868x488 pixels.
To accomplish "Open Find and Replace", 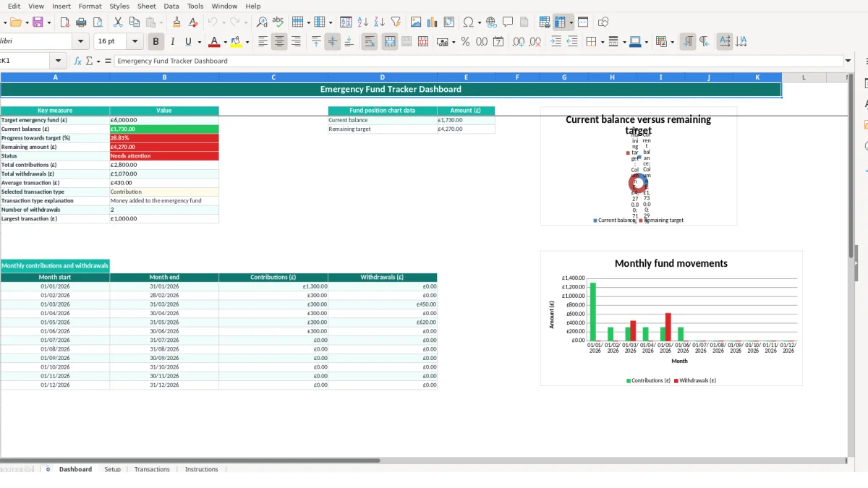I will (x=262, y=22).
